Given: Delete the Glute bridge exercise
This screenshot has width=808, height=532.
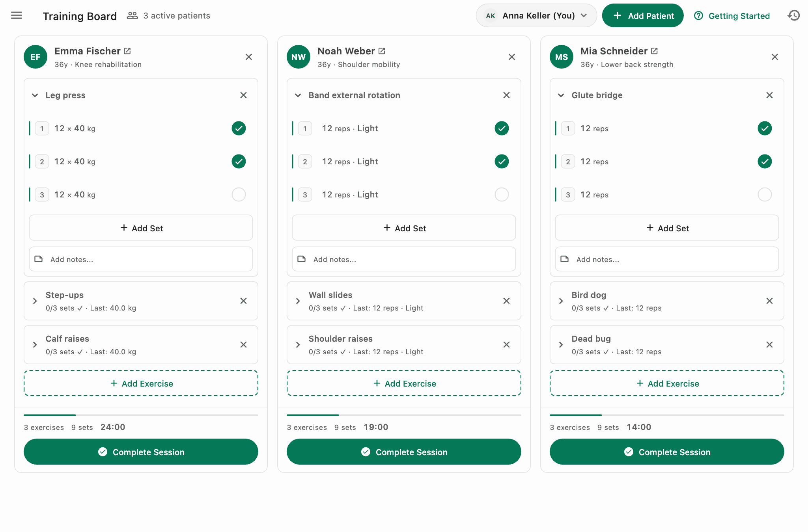Looking at the screenshot, I should coord(770,95).
